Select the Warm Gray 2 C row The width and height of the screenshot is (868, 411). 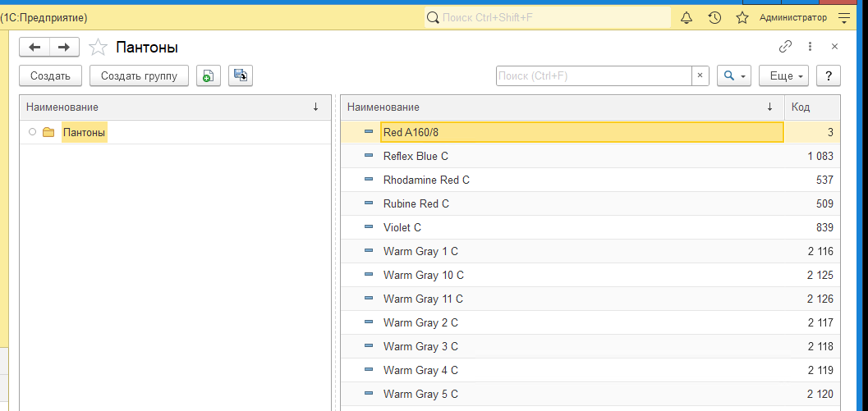tap(590, 322)
